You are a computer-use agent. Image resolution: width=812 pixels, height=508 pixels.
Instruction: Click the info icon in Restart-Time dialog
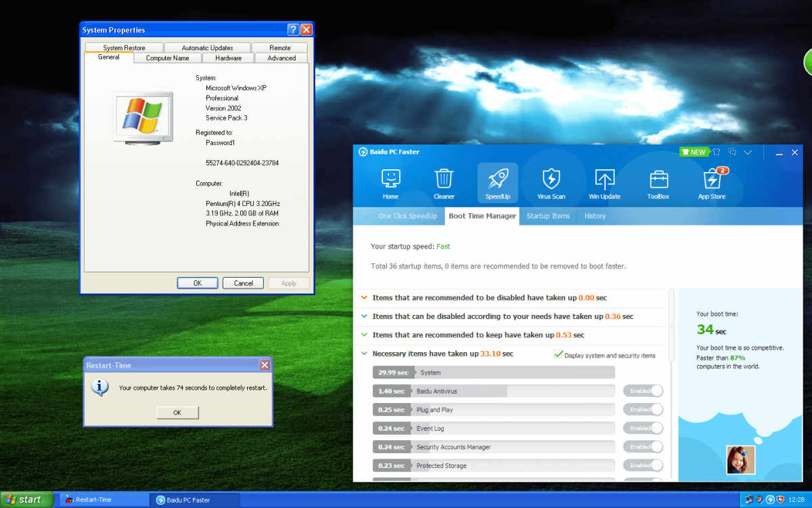tap(99, 388)
